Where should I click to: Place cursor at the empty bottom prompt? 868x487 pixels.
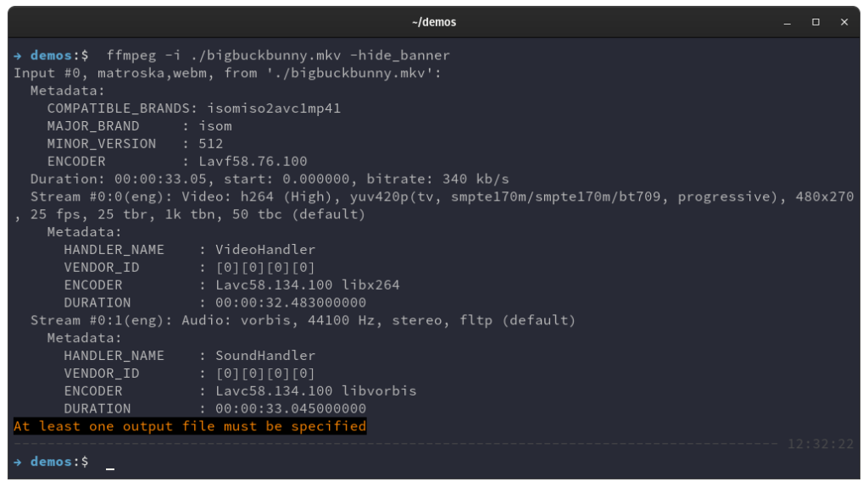tap(110, 462)
